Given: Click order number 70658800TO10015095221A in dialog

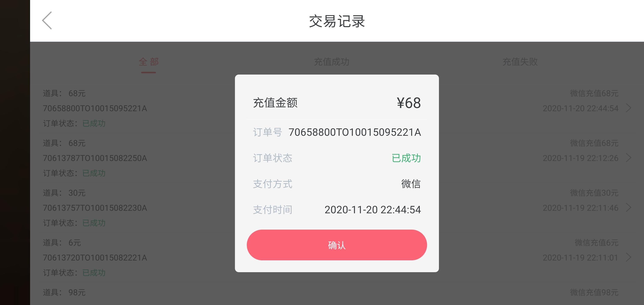Looking at the screenshot, I should (x=355, y=132).
